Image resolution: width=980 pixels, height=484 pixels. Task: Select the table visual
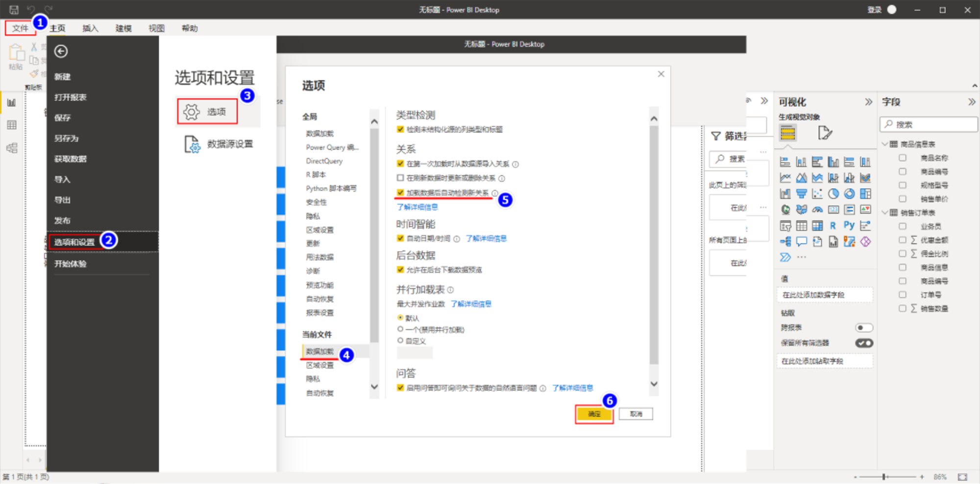pyautogui.click(x=801, y=226)
